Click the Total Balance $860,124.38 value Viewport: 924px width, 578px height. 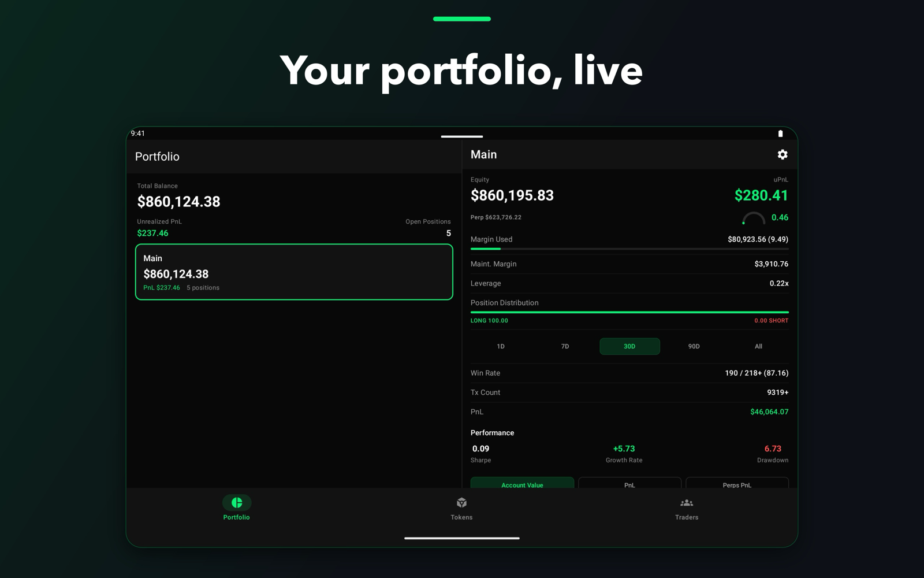coord(178,202)
